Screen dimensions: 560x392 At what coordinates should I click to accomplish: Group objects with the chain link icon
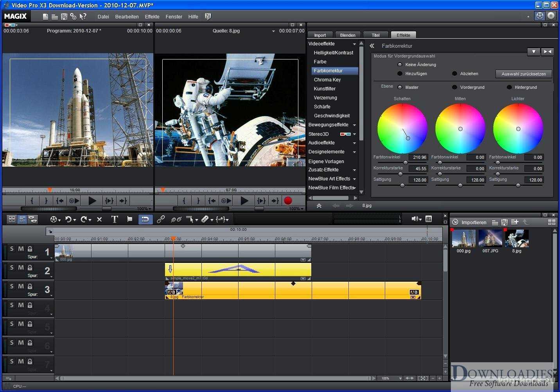pos(161,219)
